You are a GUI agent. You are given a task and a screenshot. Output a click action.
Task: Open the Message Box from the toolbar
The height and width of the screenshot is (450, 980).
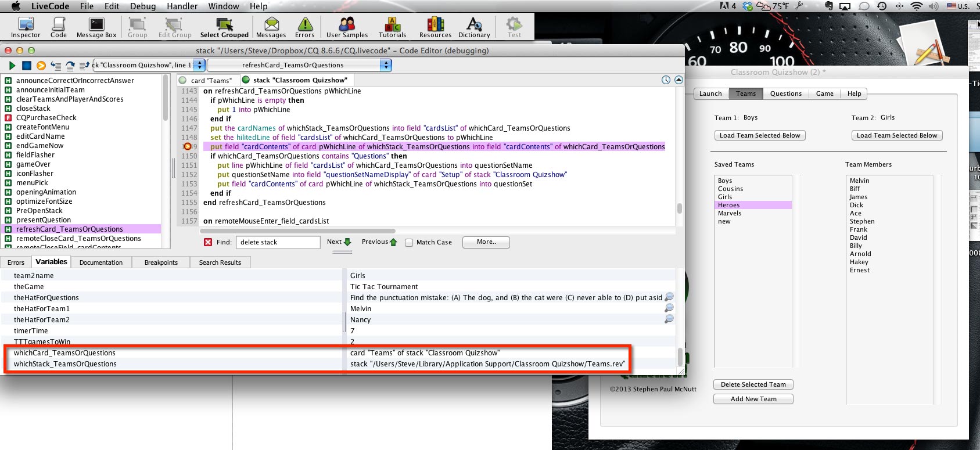tap(96, 27)
